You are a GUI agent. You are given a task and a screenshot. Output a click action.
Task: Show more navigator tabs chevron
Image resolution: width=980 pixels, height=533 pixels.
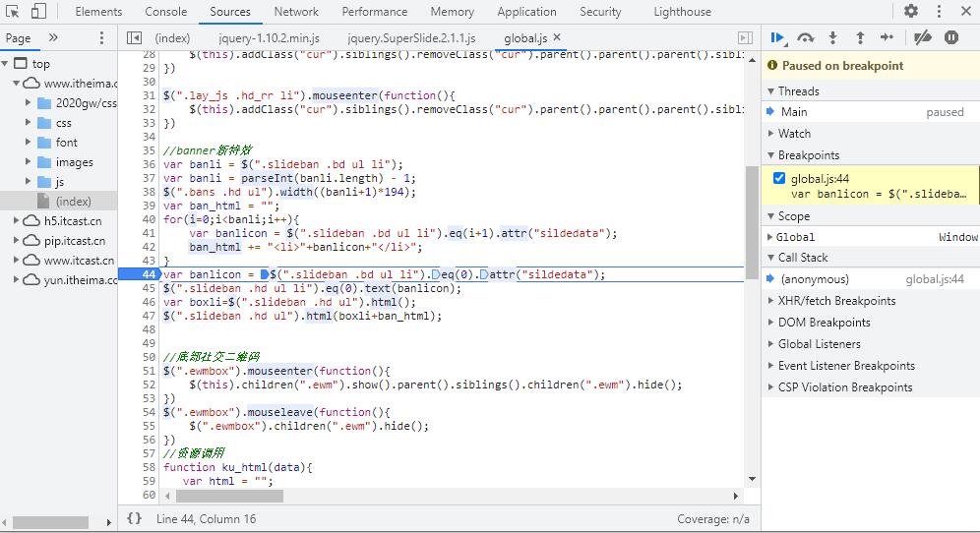click(53, 37)
